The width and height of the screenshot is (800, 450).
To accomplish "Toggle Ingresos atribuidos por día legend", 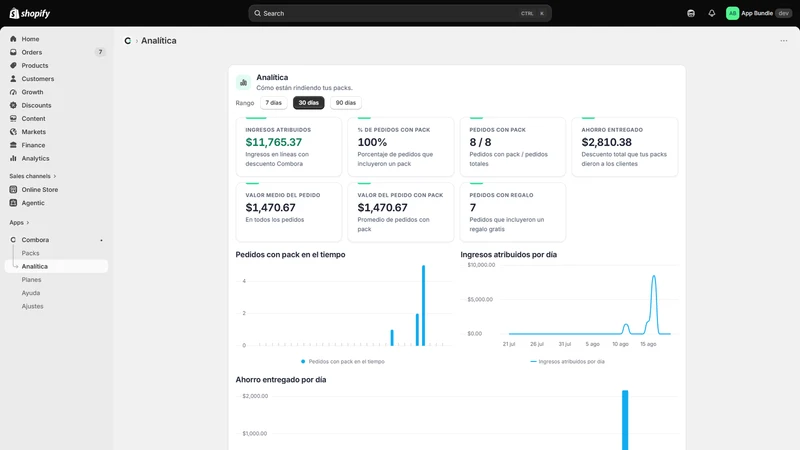I will (x=567, y=361).
